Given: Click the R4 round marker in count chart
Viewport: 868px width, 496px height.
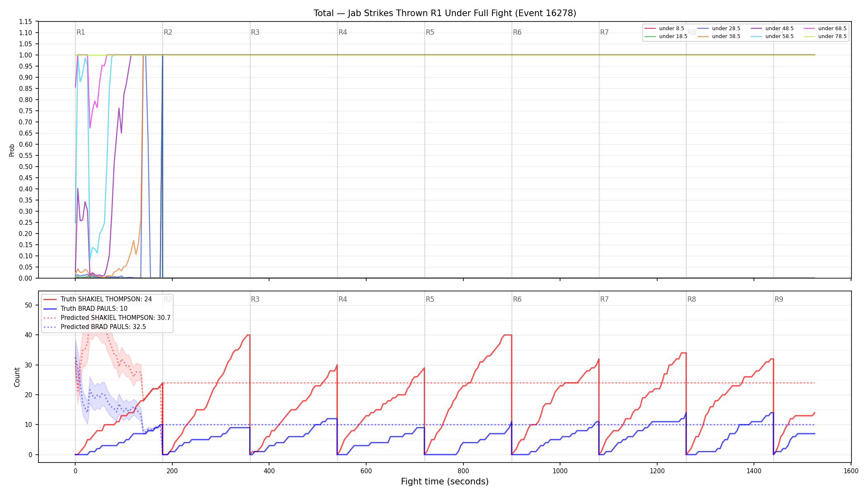Looking at the screenshot, I should pos(343,299).
